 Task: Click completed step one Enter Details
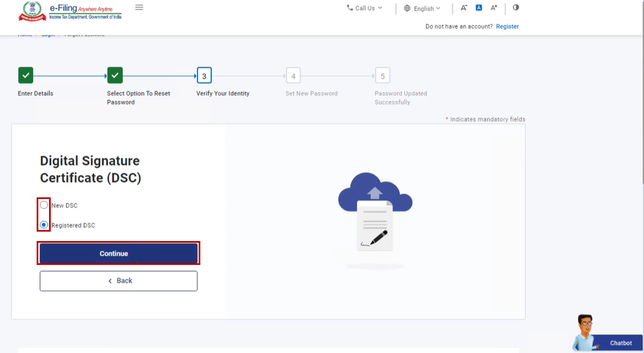pyautogui.click(x=26, y=75)
